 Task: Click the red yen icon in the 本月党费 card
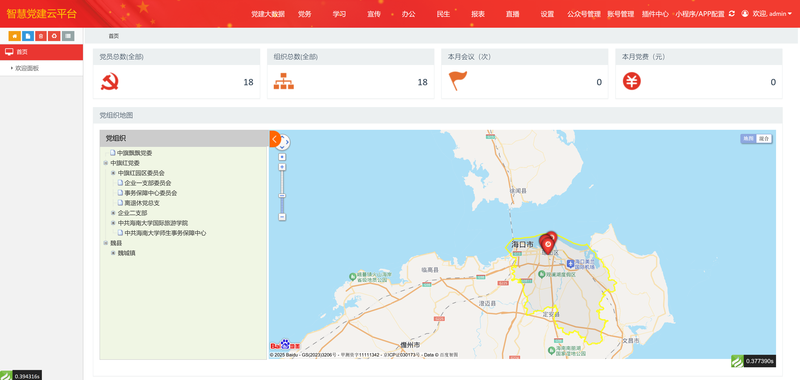point(632,82)
